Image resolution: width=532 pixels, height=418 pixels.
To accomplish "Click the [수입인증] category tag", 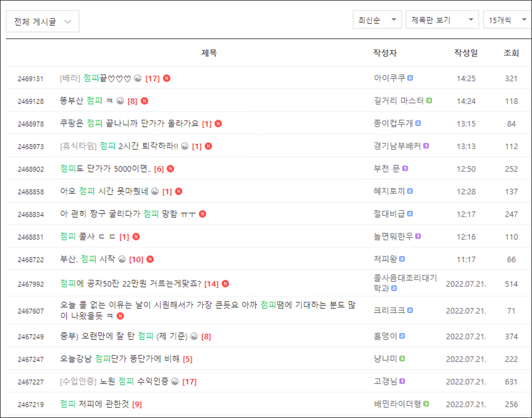I will point(78,382).
